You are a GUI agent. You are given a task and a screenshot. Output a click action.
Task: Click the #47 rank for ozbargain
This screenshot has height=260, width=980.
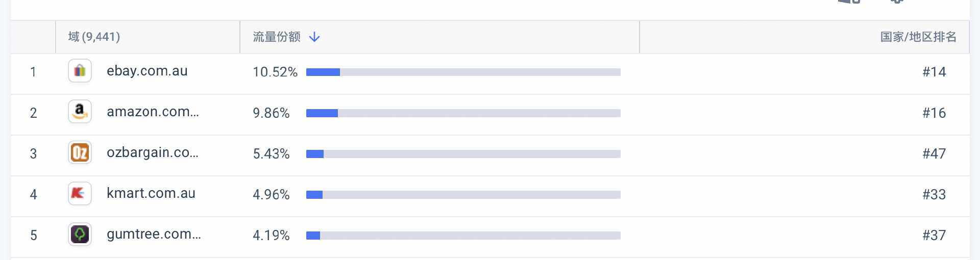pyautogui.click(x=934, y=153)
